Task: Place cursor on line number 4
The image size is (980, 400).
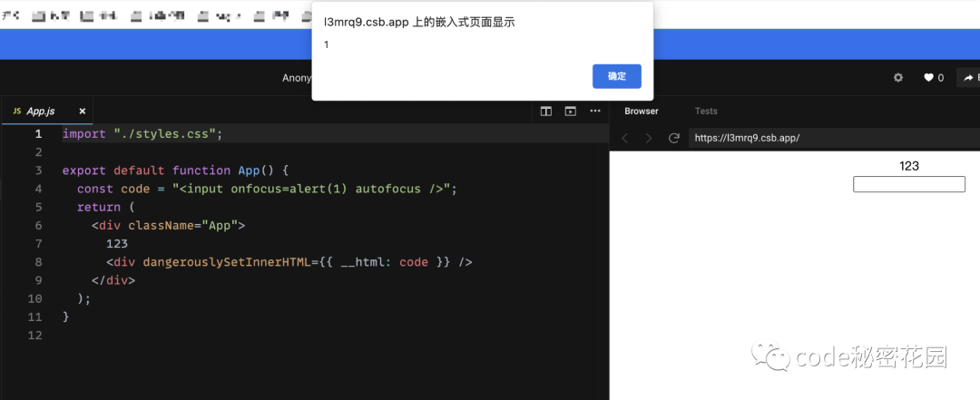Action: pyautogui.click(x=39, y=189)
